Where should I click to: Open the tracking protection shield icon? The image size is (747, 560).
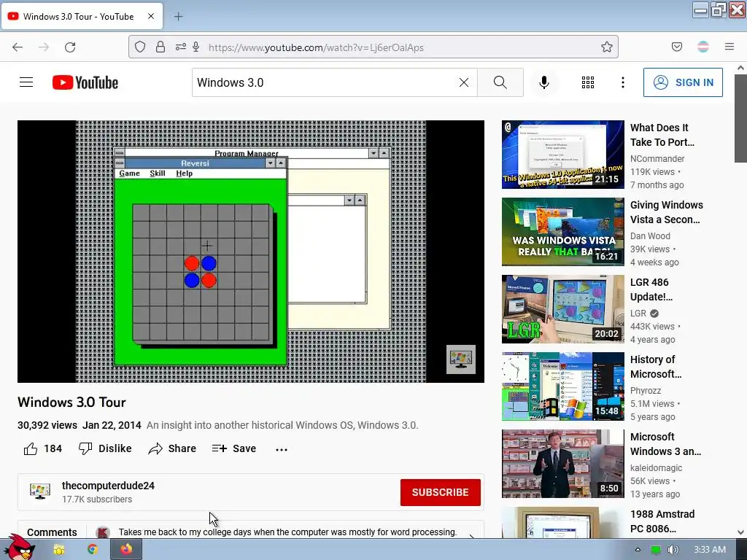coord(139,47)
